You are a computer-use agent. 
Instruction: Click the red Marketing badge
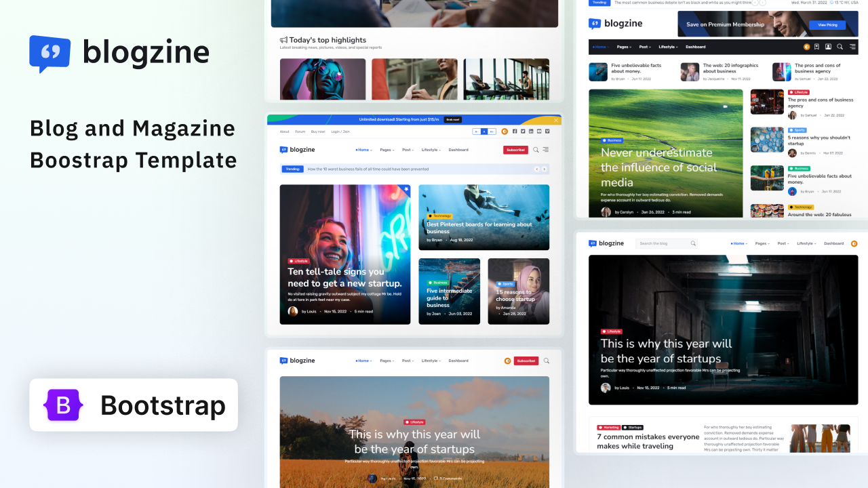tap(609, 428)
